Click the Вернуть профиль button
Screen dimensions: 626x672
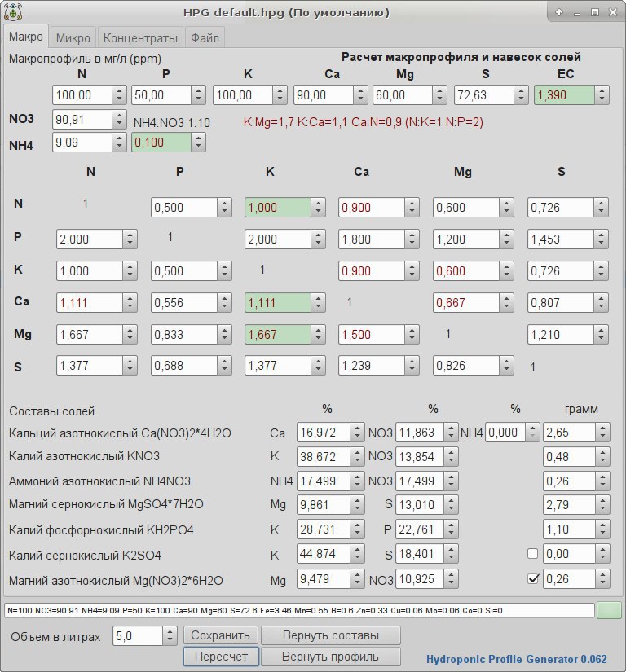click(x=331, y=657)
